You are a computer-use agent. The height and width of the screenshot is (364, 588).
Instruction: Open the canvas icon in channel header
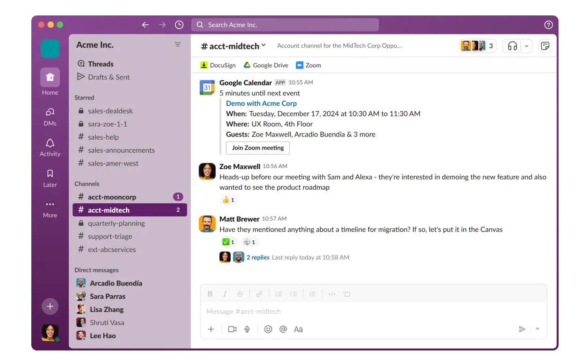(x=545, y=46)
